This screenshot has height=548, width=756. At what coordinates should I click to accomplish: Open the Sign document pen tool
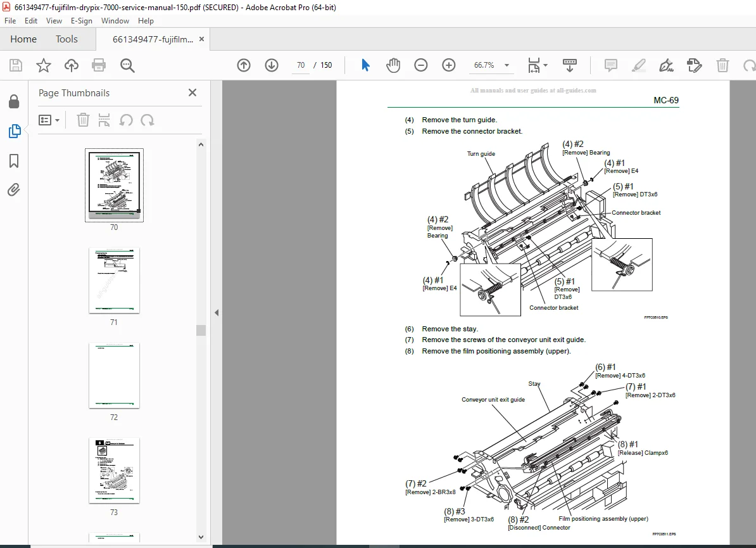[666, 65]
